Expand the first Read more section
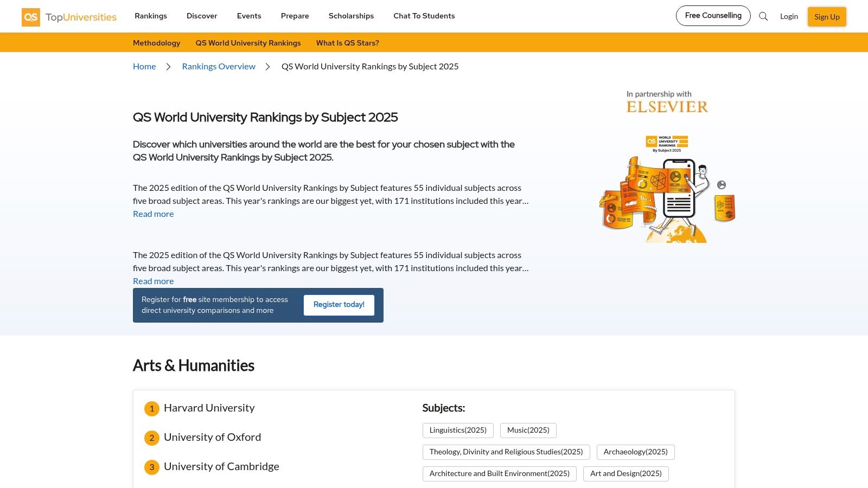Viewport: 868px width, 488px height. click(153, 214)
